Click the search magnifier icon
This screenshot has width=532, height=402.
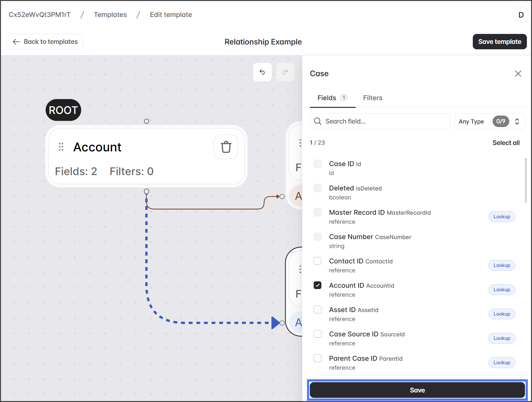[318, 121]
